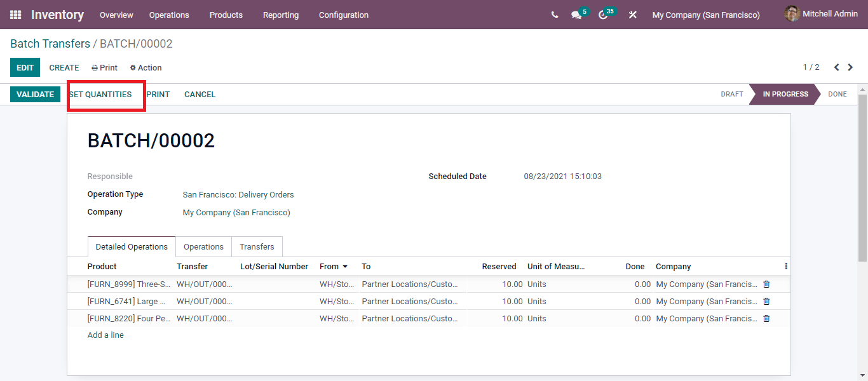Click the [FURN_6741] Large product cell

(x=126, y=301)
